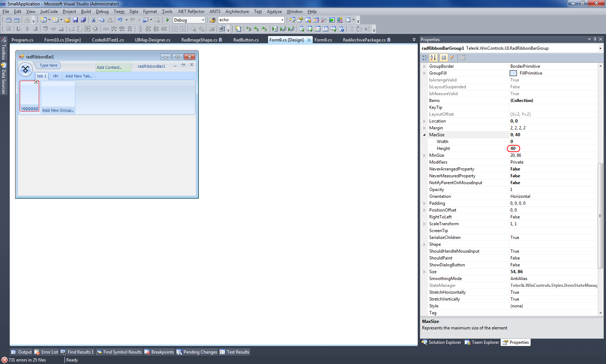
Task: Click Add New Tab... in the ribbon
Action: [79, 76]
